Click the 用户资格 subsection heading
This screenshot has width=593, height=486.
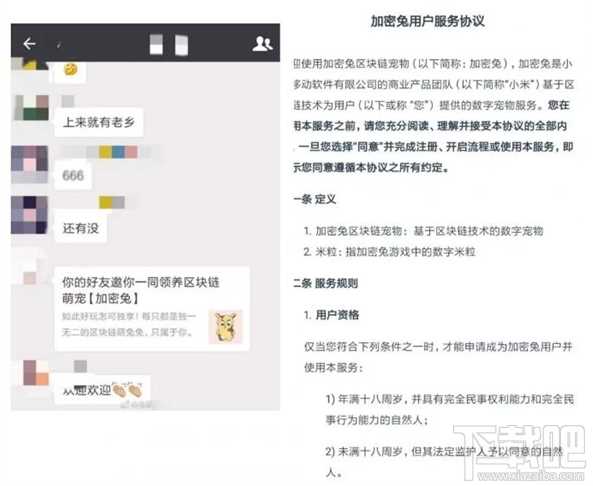[332, 315]
